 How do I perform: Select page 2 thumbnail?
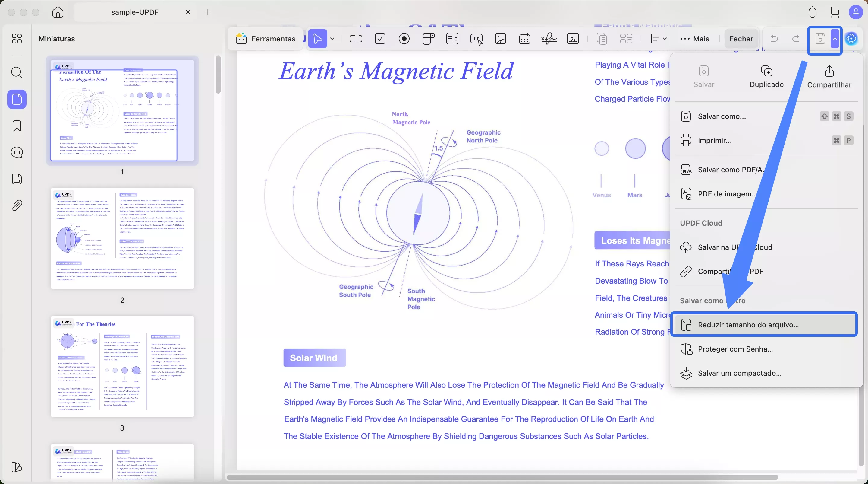[x=122, y=238]
